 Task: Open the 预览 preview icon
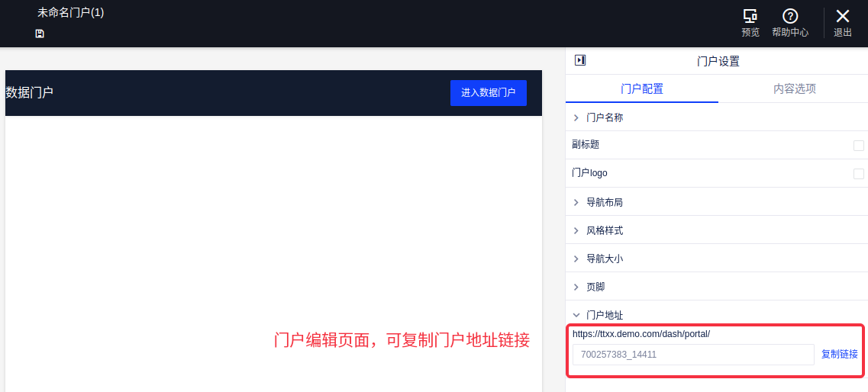point(750,17)
